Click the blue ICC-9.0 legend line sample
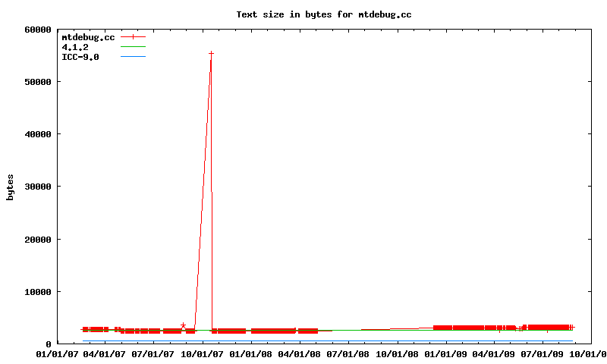607x364 pixels. point(133,57)
